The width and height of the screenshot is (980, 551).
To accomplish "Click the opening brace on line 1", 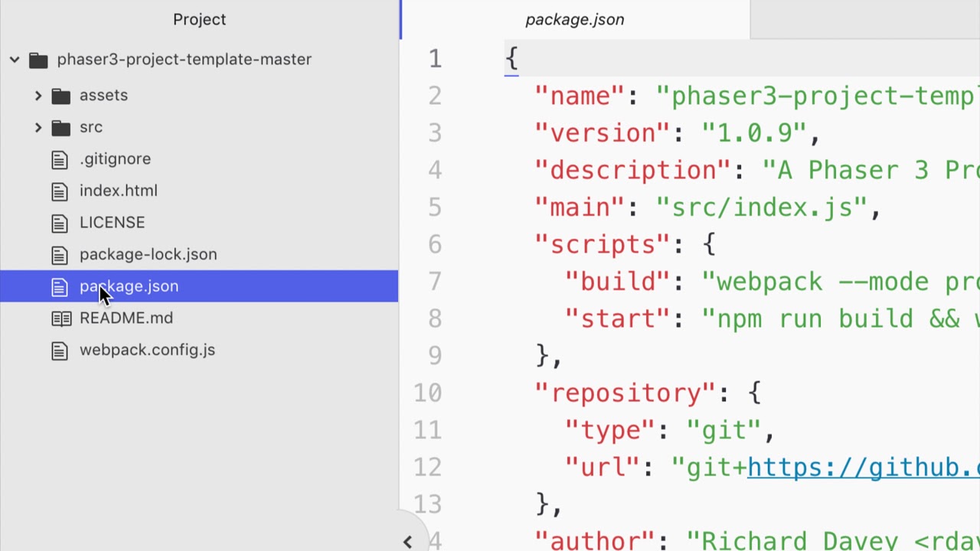I will click(511, 59).
